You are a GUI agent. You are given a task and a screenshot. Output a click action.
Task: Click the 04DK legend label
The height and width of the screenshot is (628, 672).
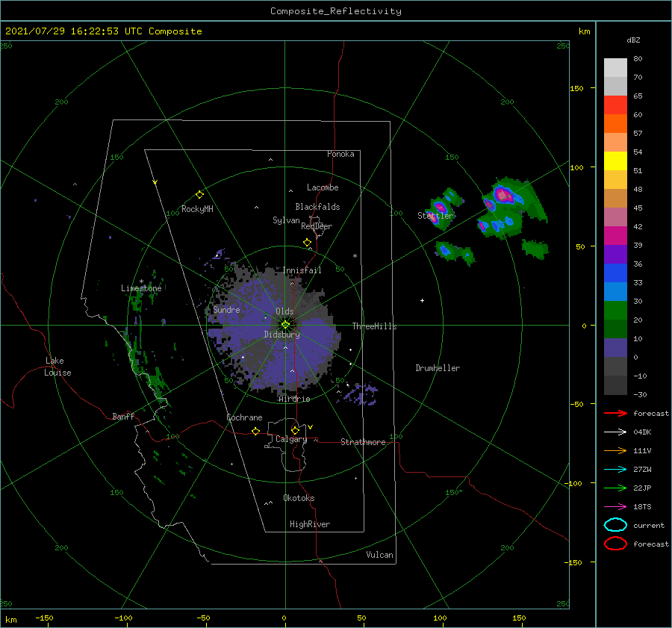coord(642,432)
